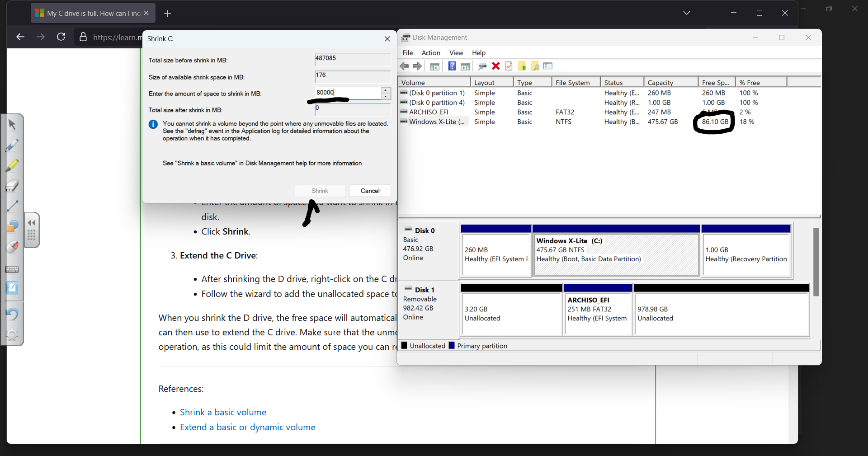Open the "Extend a basic or dynamic volume" link

pos(247,427)
